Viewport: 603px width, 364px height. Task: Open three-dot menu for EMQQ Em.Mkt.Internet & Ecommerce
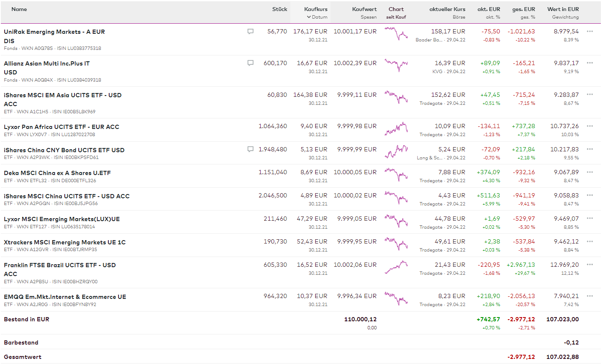pos(590,296)
